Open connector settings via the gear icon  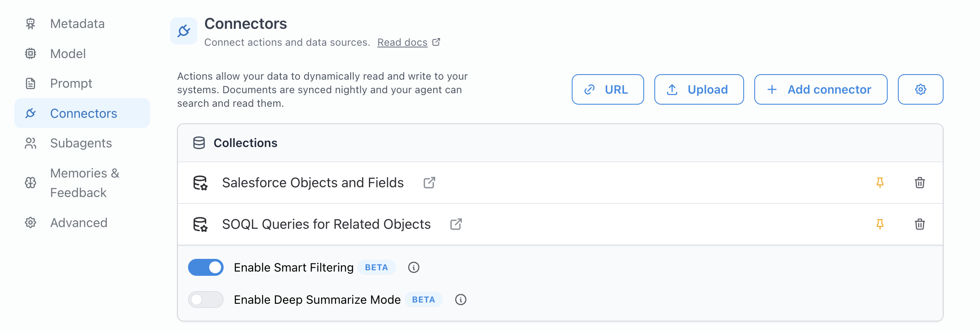[920, 89]
